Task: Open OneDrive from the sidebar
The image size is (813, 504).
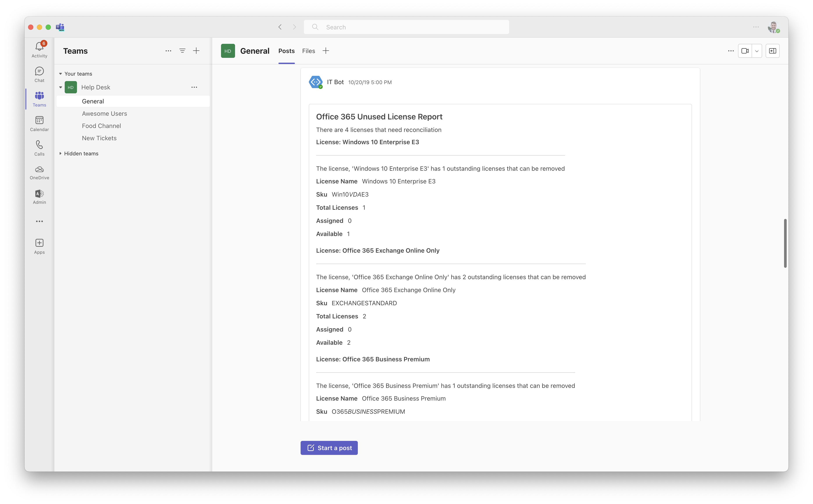Action: pyautogui.click(x=39, y=173)
